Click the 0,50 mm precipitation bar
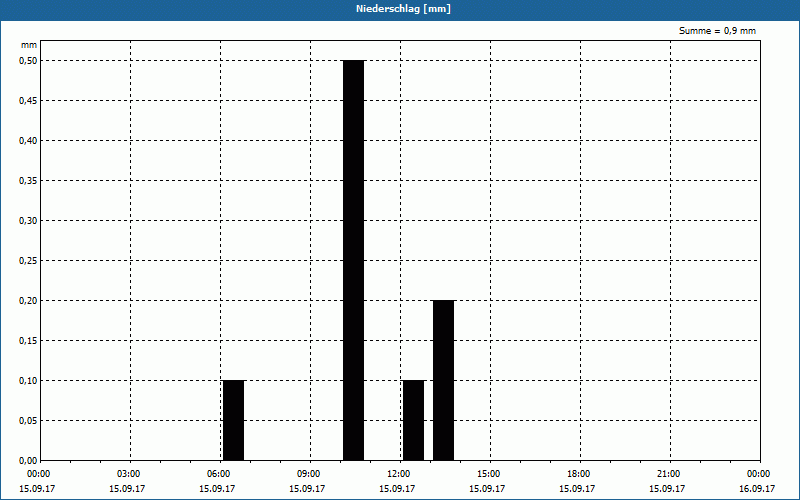The width and height of the screenshot is (800, 500). (x=354, y=260)
